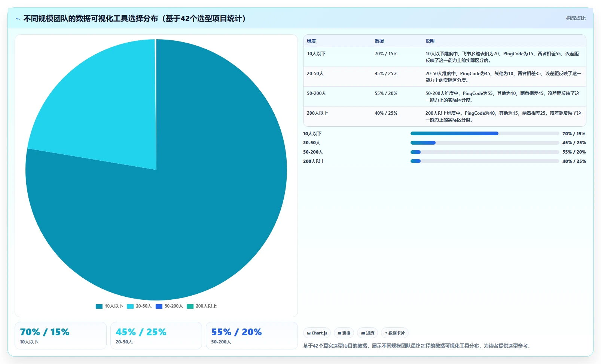Click the 200人以上 row description text
Screen dimensions: 601x364
click(x=503, y=117)
